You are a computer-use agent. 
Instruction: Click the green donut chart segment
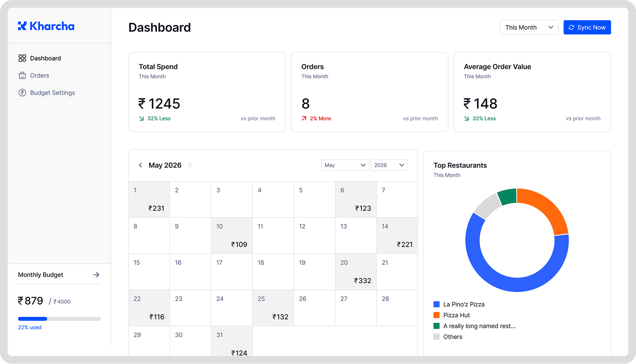point(508,196)
